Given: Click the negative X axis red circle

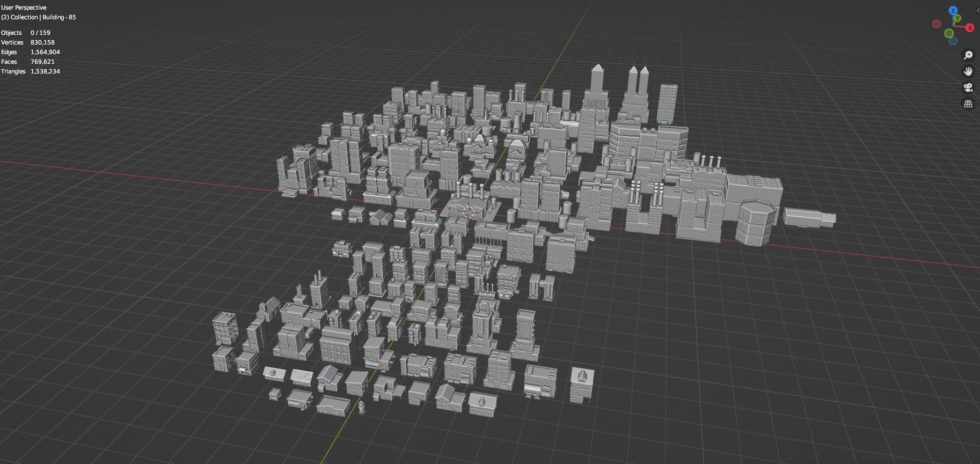Looking at the screenshot, I should [x=937, y=24].
